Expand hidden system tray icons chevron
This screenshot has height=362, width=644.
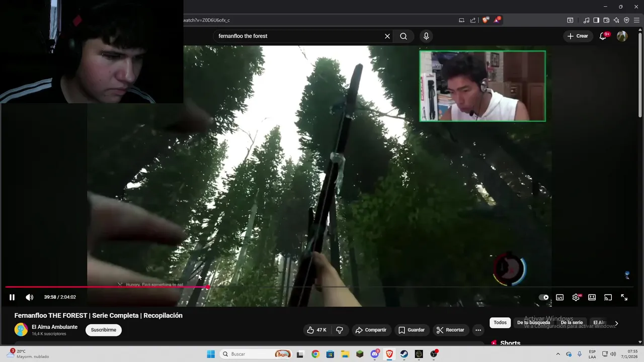[x=557, y=354]
